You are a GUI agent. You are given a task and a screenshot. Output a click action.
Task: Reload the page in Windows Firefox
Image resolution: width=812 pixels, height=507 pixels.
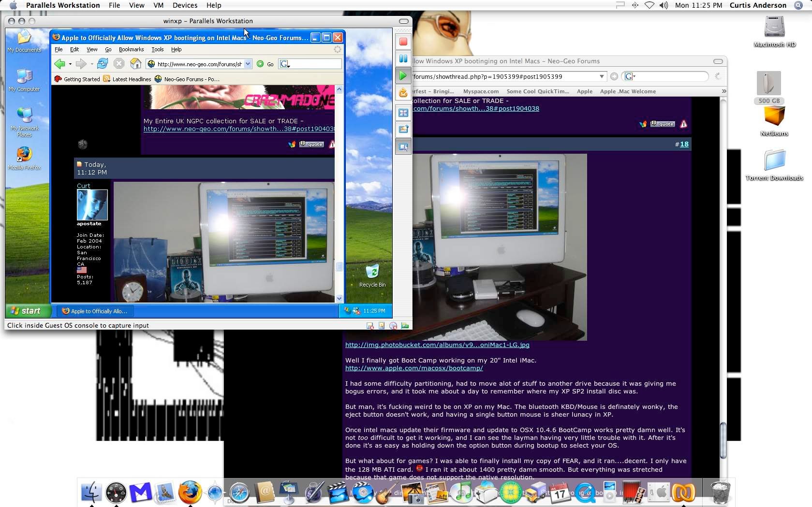click(x=103, y=64)
